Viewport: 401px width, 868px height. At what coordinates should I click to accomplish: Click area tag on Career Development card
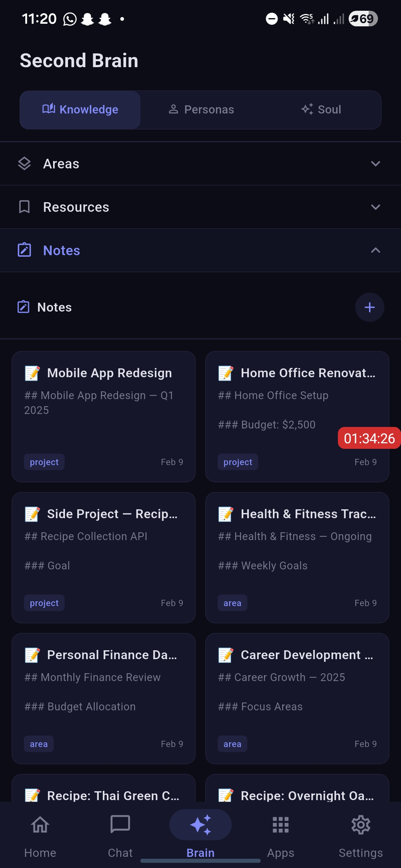pos(232,744)
